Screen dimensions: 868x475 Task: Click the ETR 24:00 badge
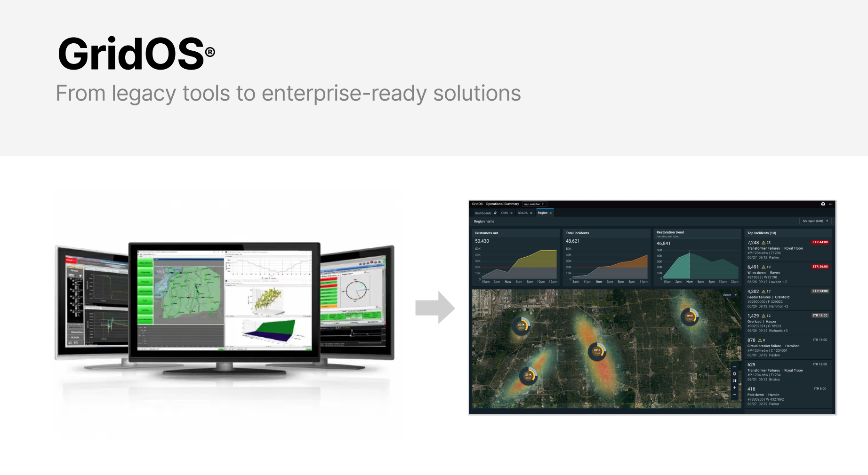pos(820,291)
